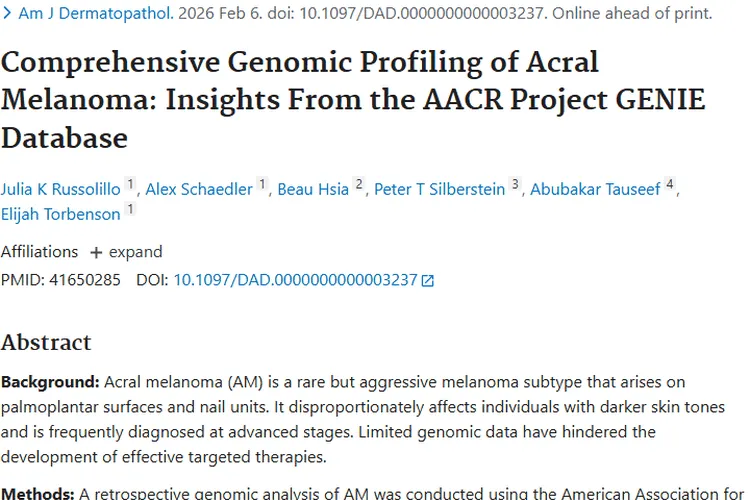Select author Alex Schaedler
The image size is (750, 500).
pos(199,189)
